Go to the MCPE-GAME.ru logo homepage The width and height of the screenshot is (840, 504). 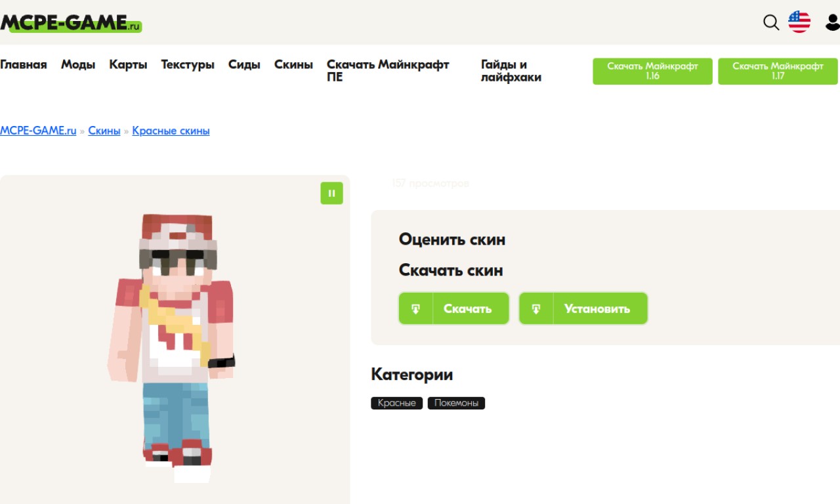coord(71,23)
